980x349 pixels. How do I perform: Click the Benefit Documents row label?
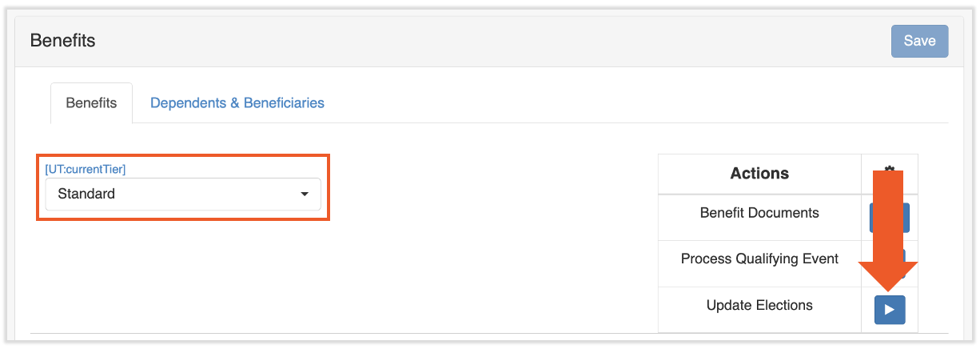(759, 213)
